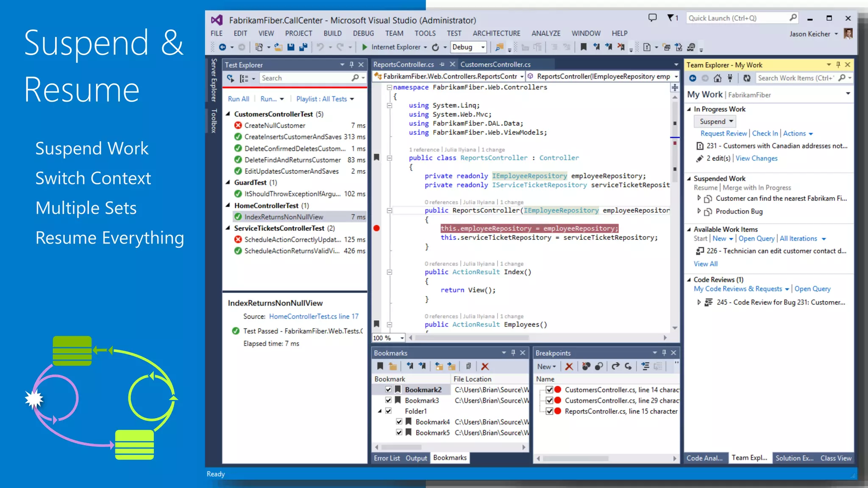The width and height of the screenshot is (868, 488).
Task: Click View All available work items
Action: (x=706, y=263)
